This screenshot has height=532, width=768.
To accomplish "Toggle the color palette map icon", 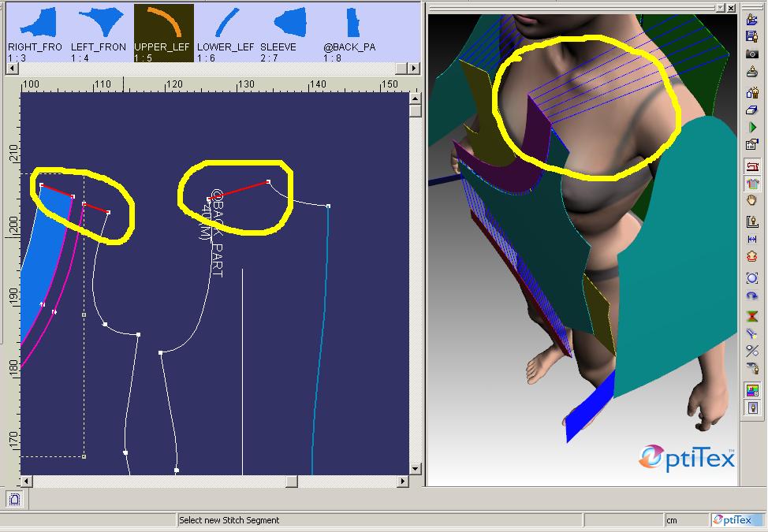I will click(x=752, y=390).
